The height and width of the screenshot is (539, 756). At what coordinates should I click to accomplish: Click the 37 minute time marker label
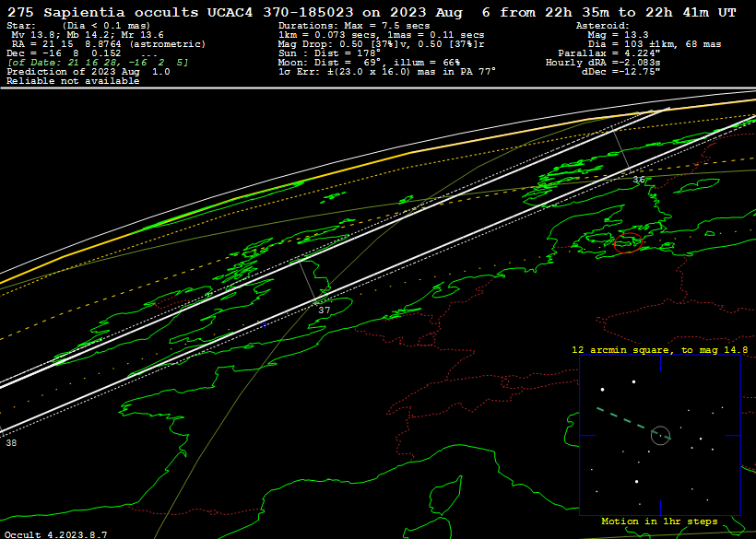(x=325, y=311)
